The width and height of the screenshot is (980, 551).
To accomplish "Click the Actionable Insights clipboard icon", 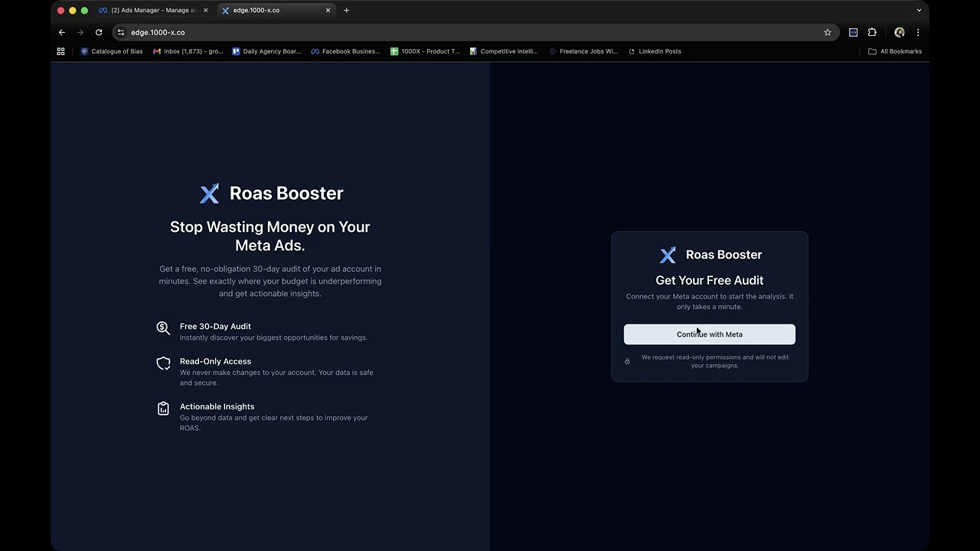I will [163, 409].
